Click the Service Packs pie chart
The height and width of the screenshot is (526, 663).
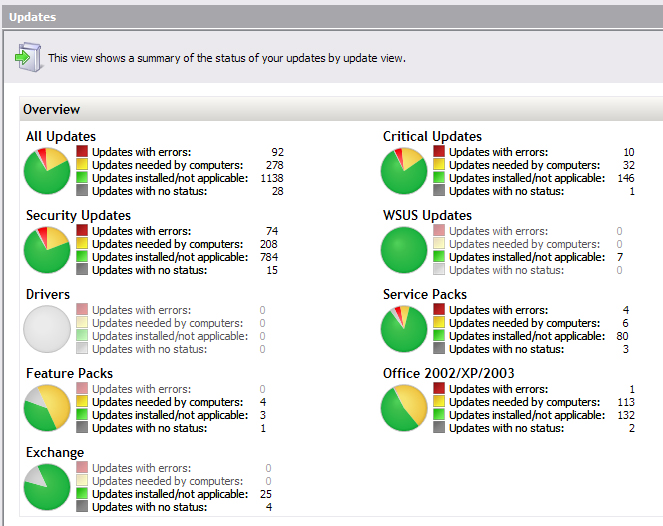click(x=404, y=329)
